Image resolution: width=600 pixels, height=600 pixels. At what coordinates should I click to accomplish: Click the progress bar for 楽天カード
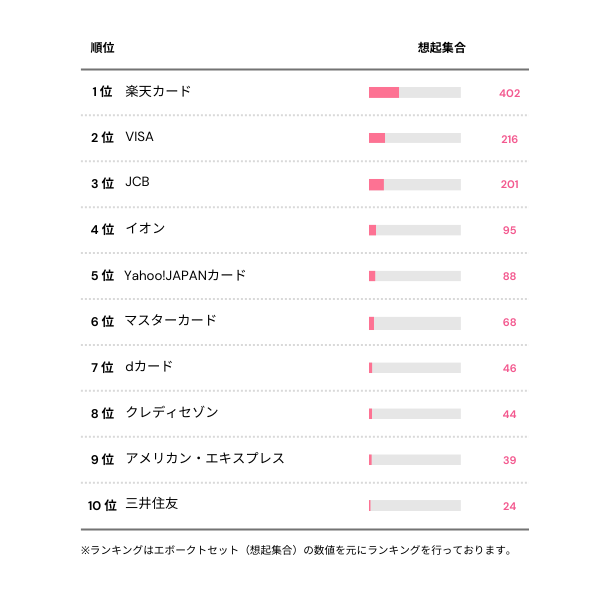[415, 93]
